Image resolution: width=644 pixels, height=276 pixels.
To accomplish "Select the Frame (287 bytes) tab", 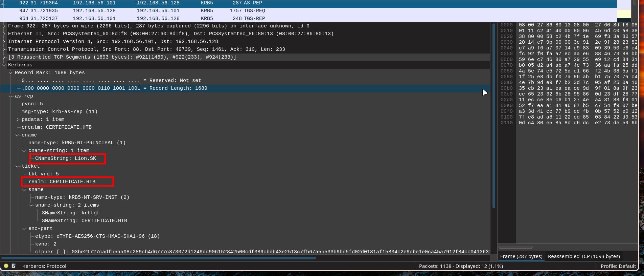I will click(x=521, y=256).
